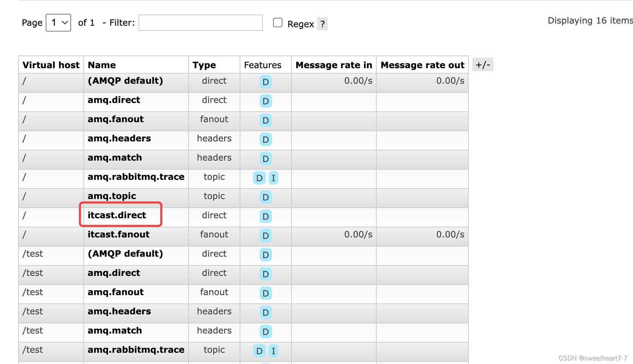Open amq.direct exchange in /test vhost
Viewport: 633px width, 364px height.
coord(114,273)
